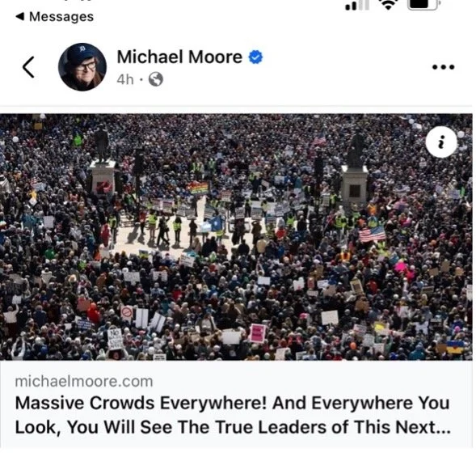The image size is (476, 457).
Task: Tap the blue verified badge
Action: point(255,57)
